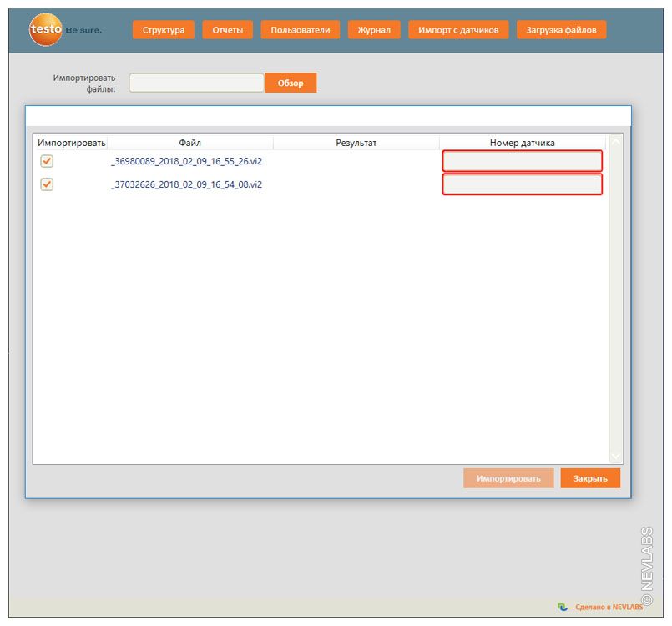
Task: Select file _37032626_2018_02_09_16_54_08.vi2
Action: click(186, 184)
